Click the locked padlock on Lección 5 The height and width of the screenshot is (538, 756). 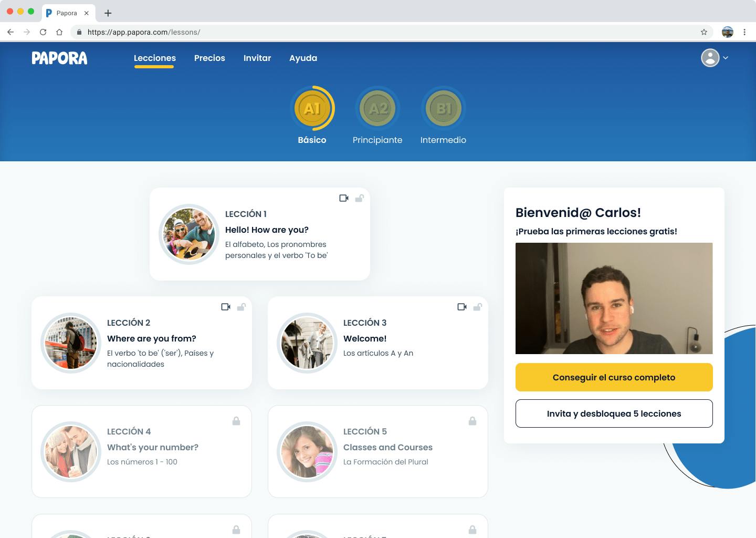472,421
